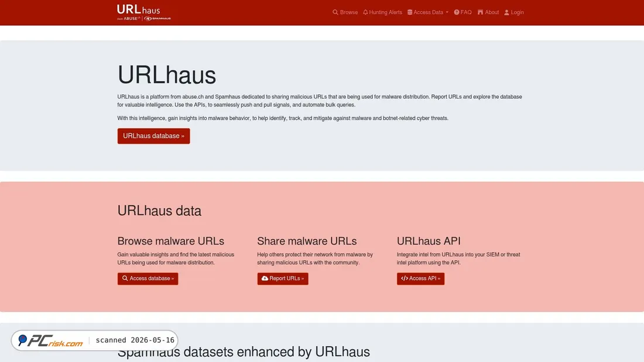Open Hunting Alerts in navigation bar
Viewport: 644px width, 362px height.
coord(382,12)
